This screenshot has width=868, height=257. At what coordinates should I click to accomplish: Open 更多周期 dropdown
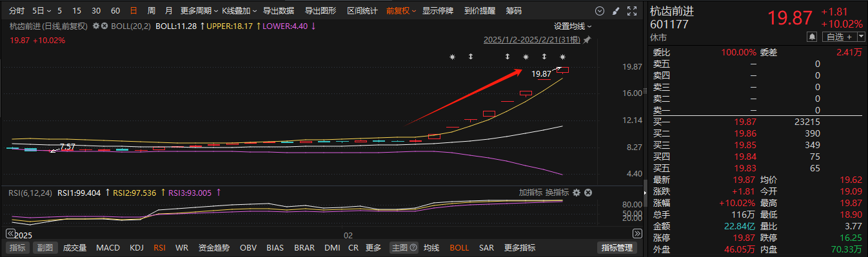point(199,11)
